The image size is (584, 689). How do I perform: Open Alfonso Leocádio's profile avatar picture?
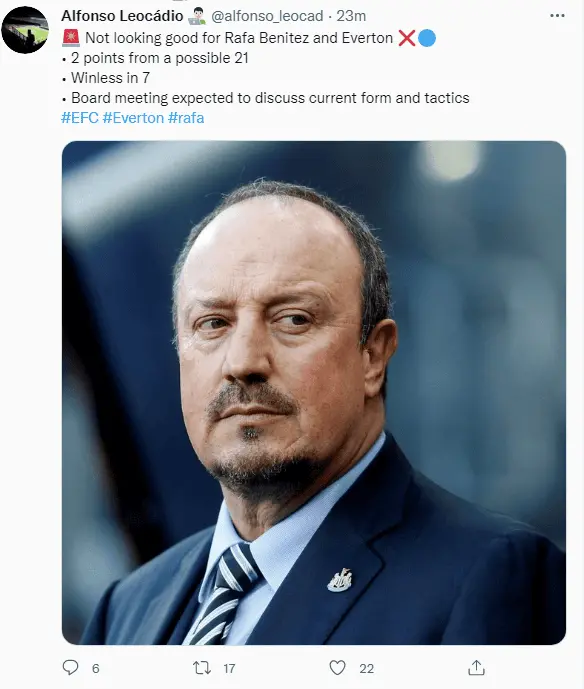click(x=25, y=30)
